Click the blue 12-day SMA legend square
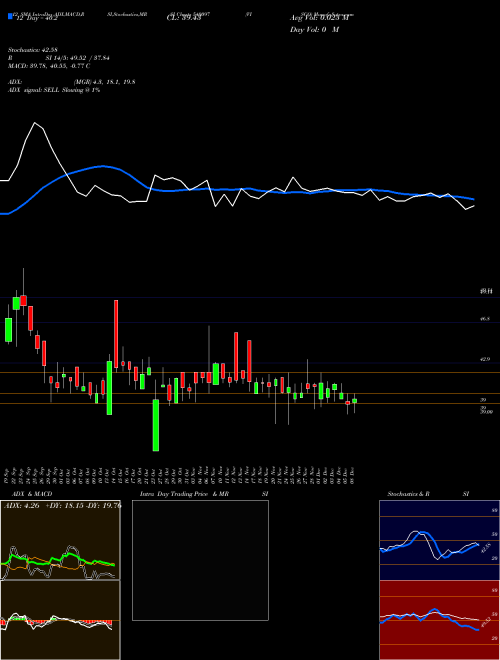This screenshot has height=660, width=500. point(10,16)
